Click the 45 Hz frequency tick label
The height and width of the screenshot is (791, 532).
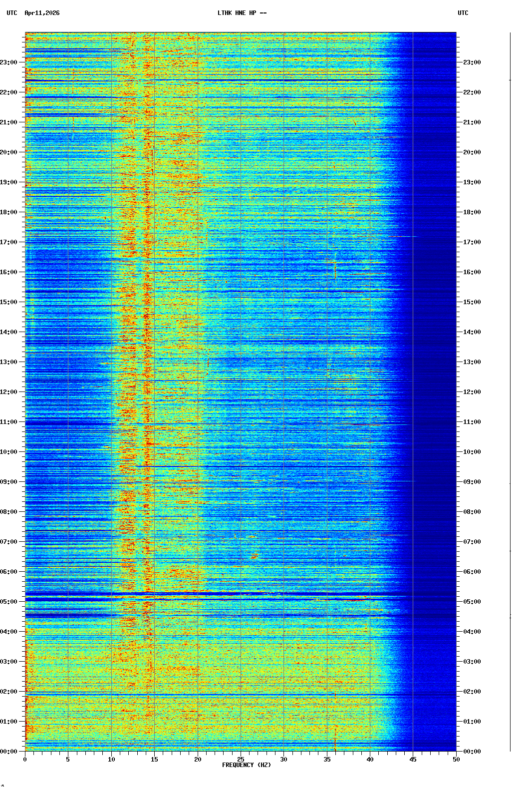(x=413, y=760)
